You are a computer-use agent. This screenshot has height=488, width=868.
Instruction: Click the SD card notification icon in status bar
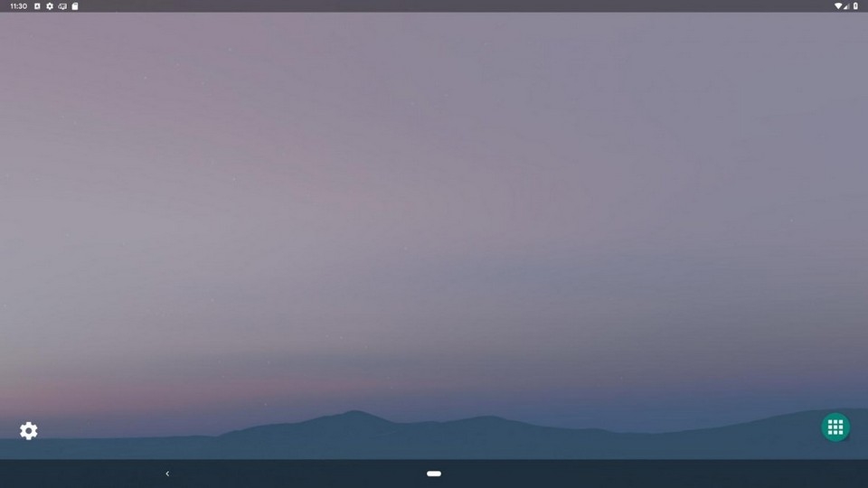(75, 6)
